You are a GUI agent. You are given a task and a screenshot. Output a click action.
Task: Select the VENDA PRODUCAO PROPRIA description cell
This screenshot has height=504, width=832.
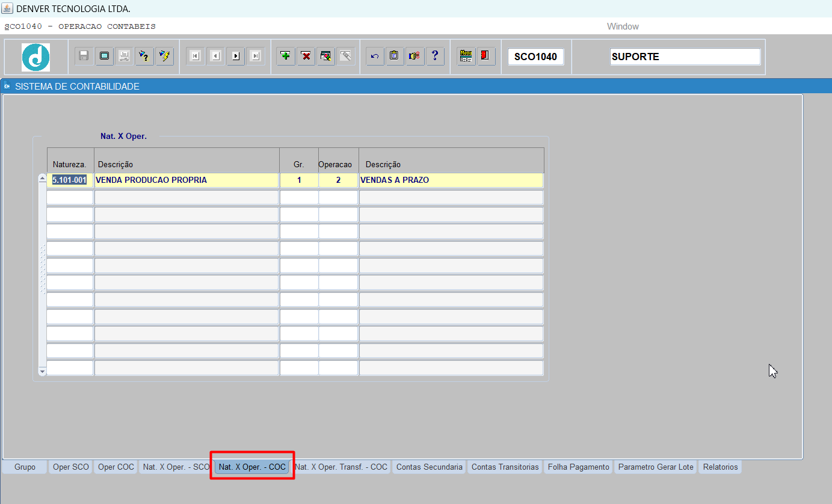(x=186, y=180)
